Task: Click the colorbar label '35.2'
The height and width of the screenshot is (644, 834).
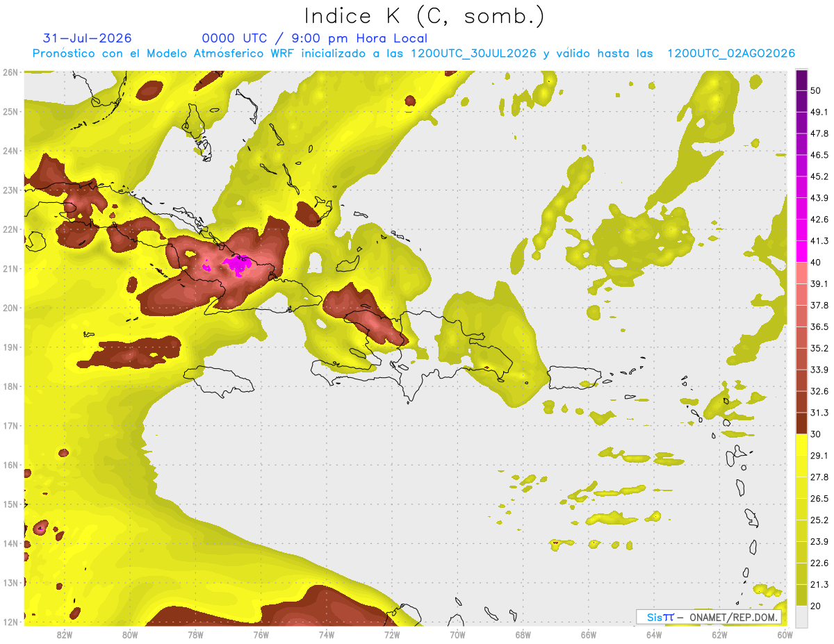Action: click(819, 348)
